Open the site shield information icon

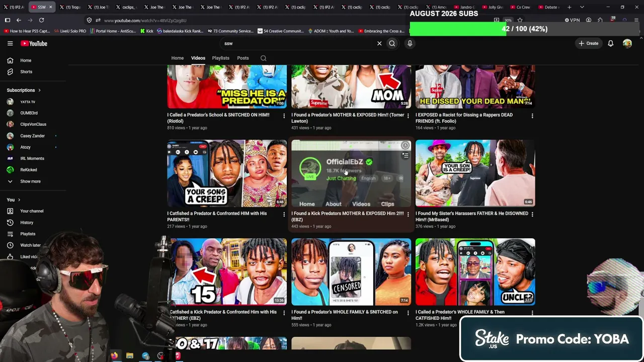(89, 20)
